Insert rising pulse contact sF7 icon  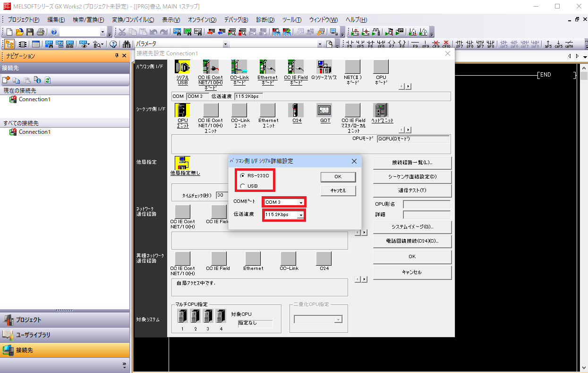[x=460, y=44]
